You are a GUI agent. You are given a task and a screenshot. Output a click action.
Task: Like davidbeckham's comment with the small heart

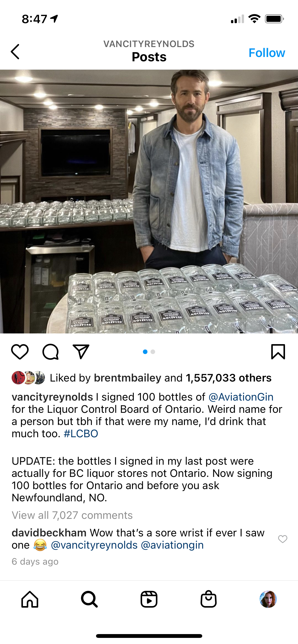[283, 539]
